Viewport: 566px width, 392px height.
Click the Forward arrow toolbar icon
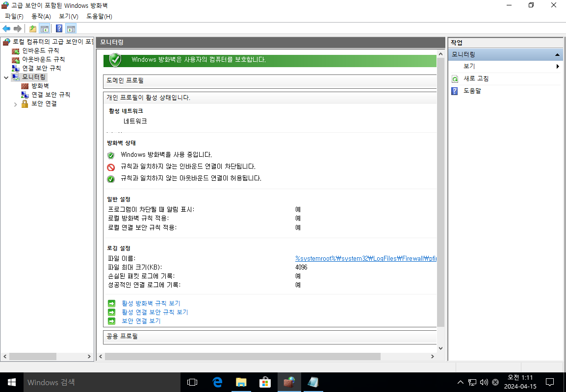coord(17,28)
